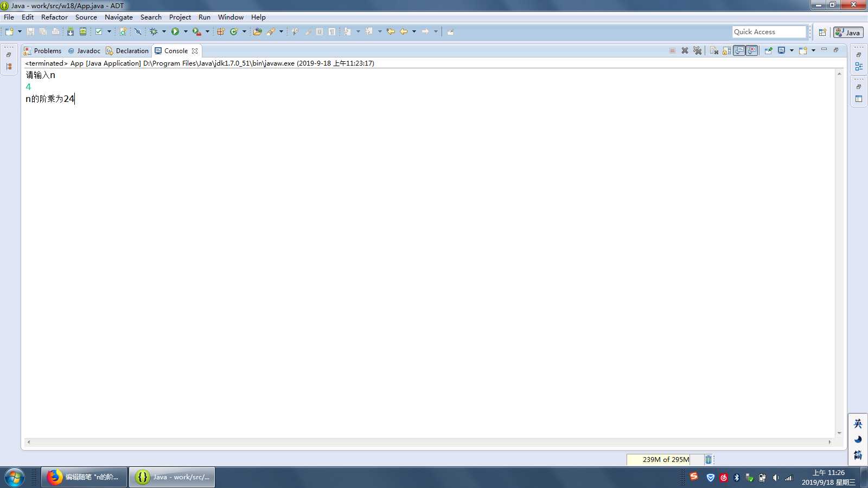Toggle Show Console When Standard Out Changes

[739, 50]
